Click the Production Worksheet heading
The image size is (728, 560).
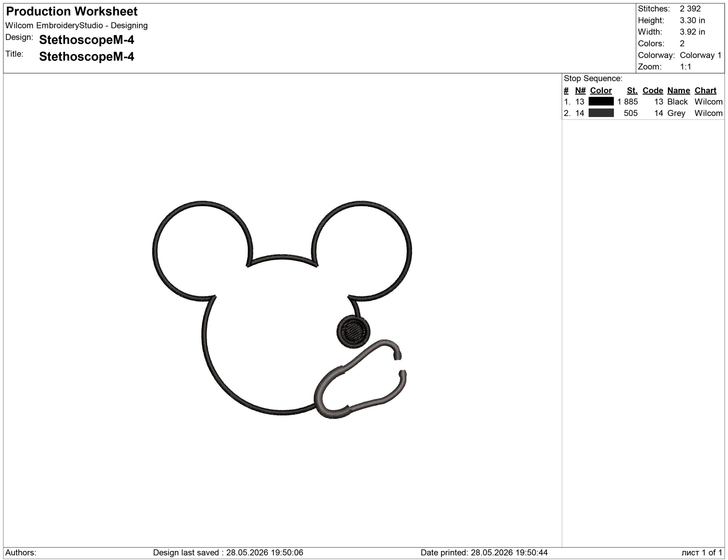72,11
